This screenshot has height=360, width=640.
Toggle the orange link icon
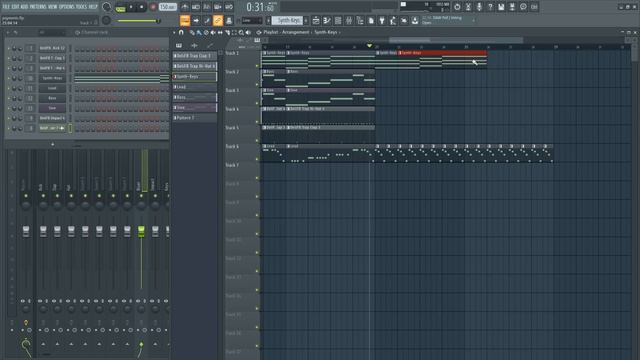tap(218, 20)
